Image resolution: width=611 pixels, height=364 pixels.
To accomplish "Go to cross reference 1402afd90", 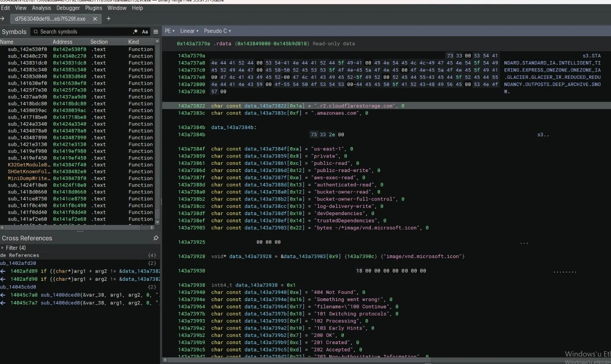I will click(80, 279).
